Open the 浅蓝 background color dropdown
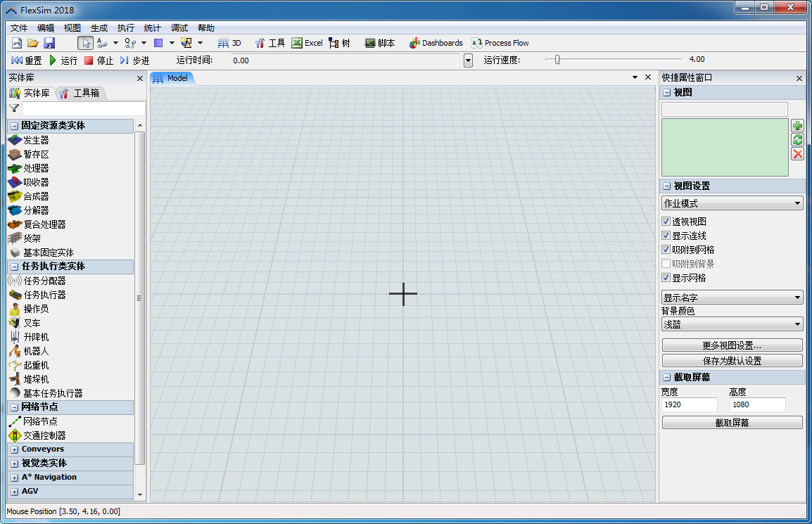The image size is (812, 524). pos(732,324)
